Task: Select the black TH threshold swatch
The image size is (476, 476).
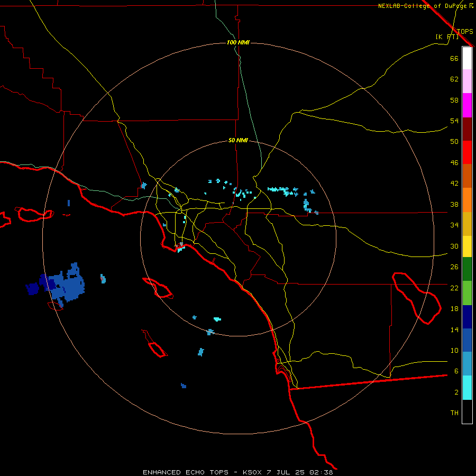Action: tap(467, 411)
